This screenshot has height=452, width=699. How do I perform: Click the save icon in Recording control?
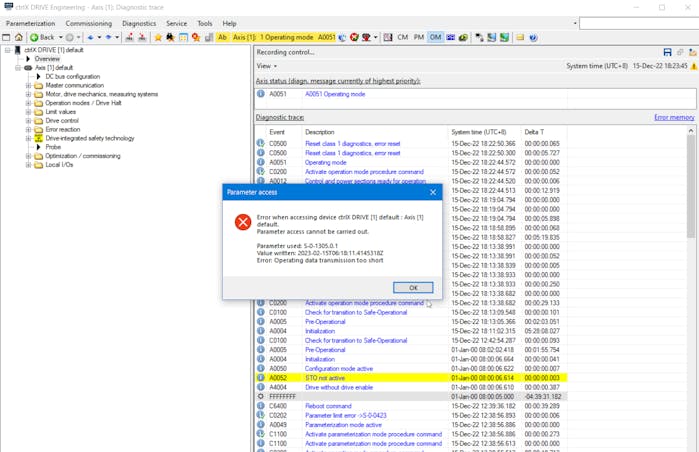tap(667, 52)
